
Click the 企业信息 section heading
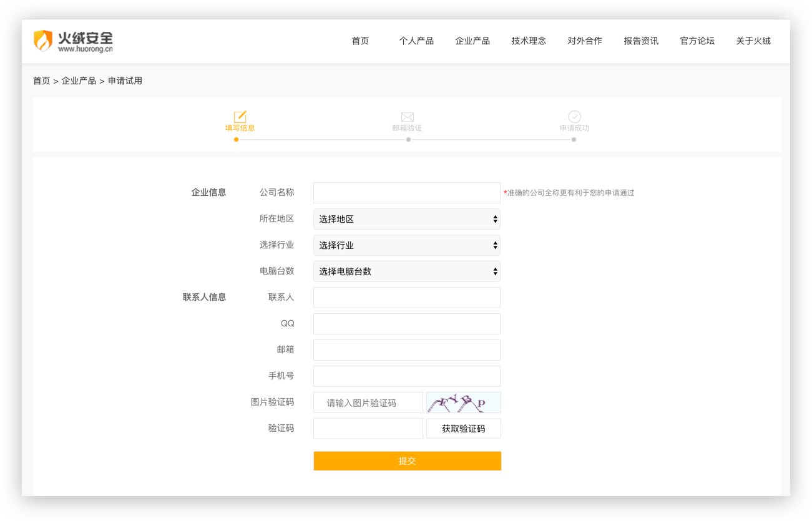click(208, 193)
